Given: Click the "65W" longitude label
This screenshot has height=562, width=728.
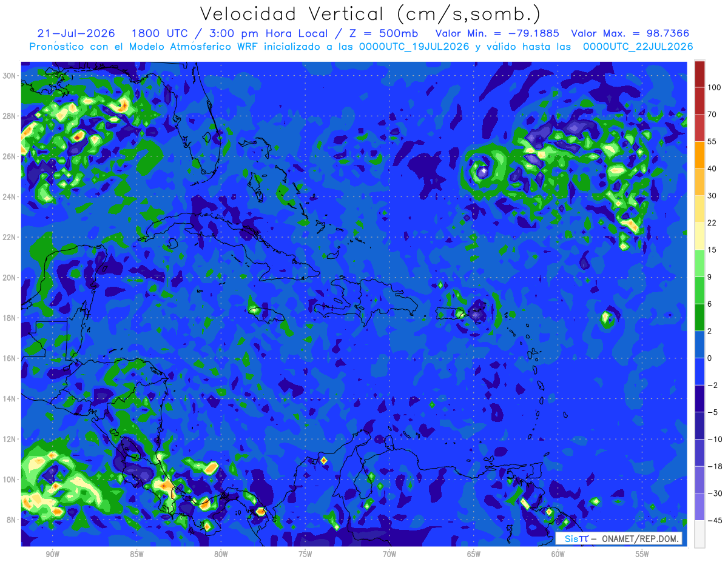Looking at the screenshot, I should (x=474, y=554).
